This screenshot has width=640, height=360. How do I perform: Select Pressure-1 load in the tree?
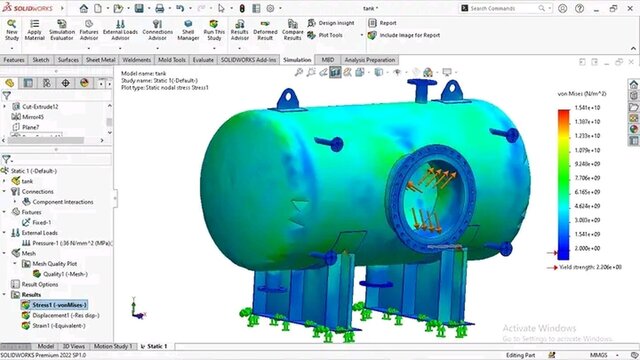coord(67,243)
